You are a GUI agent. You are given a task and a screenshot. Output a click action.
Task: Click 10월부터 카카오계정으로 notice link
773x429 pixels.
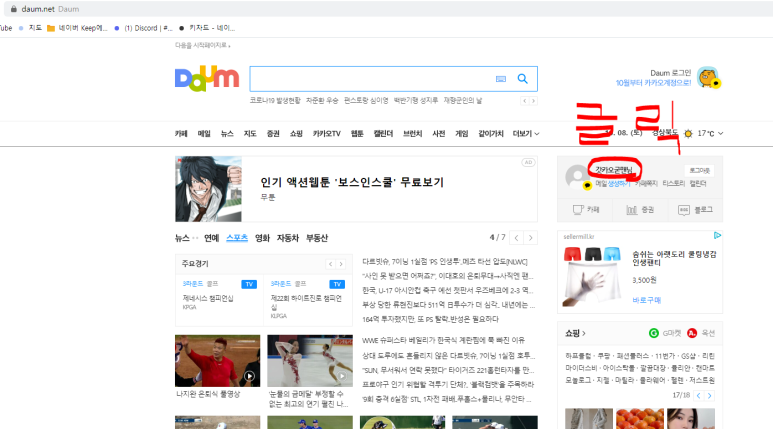tap(653, 83)
